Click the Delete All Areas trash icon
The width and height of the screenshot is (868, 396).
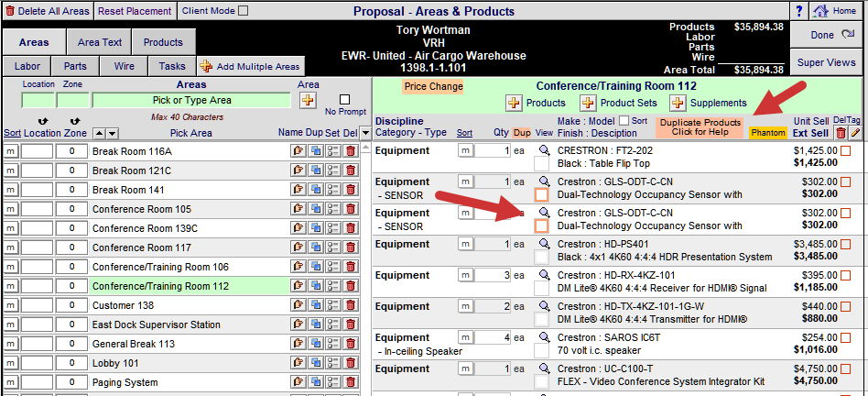pyautogui.click(x=9, y=10)
